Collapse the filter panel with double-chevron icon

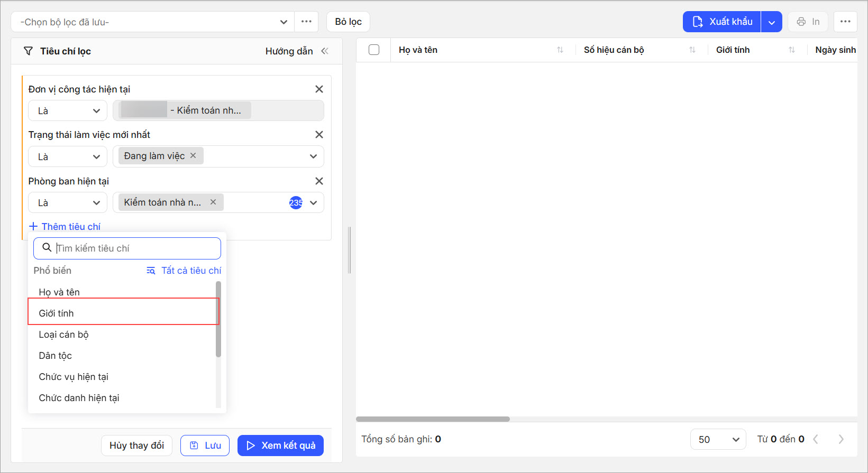(325, 51)
